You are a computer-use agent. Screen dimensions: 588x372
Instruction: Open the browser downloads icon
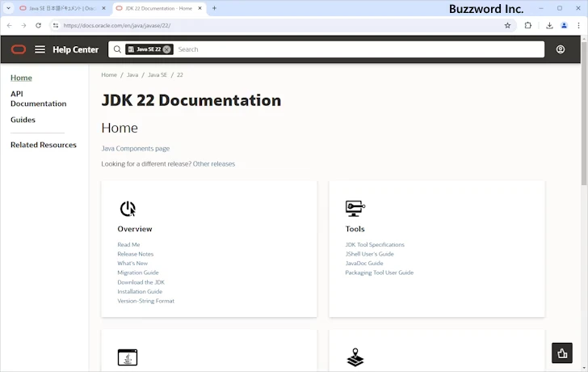pyautogui.click(x=549, y=26)
